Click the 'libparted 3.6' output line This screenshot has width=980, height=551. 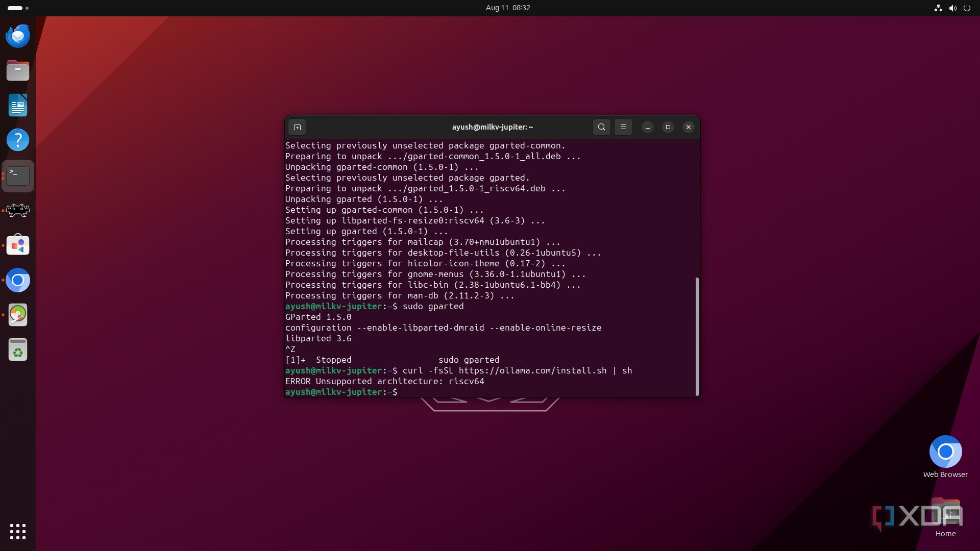click(x=318, y=338)
